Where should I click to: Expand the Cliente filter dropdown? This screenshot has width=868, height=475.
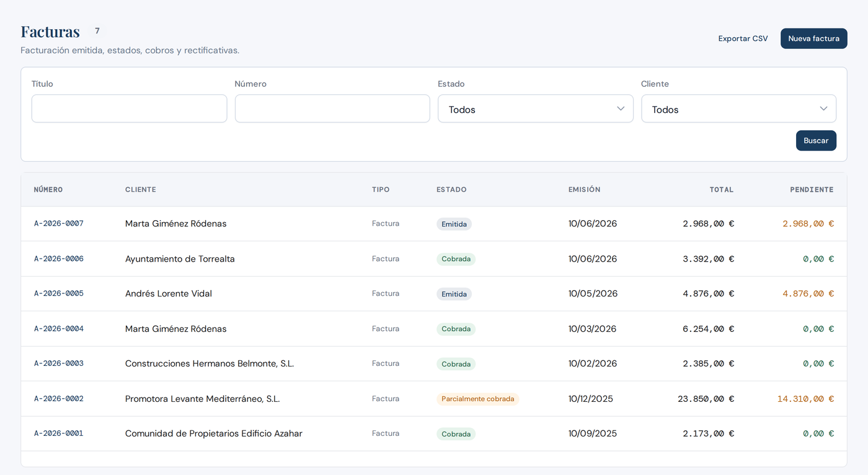(x=738, y=109)
